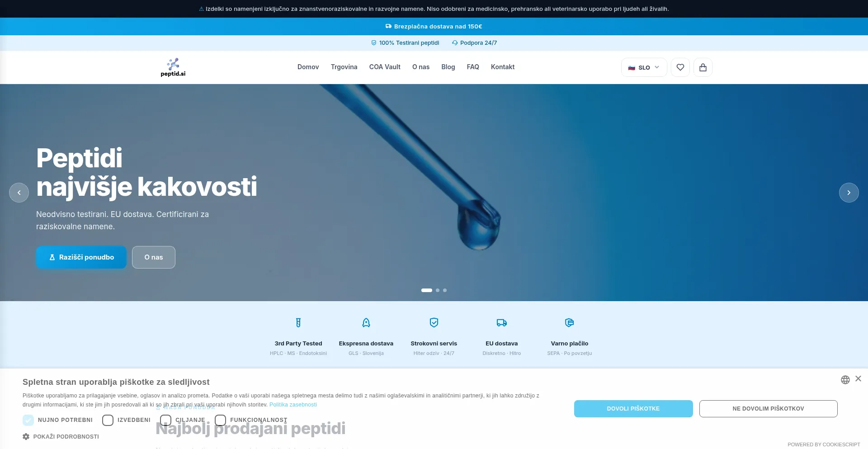Click the headset icon next to Podpora 24/7
This screenshot has width=868, height=449.
455,43
